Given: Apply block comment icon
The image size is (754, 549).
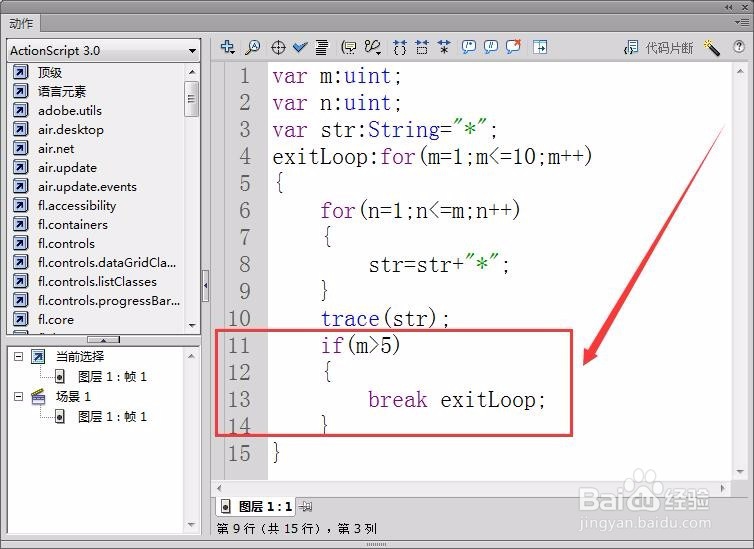Looking at the screenshot, I should (x=468, y=47).
